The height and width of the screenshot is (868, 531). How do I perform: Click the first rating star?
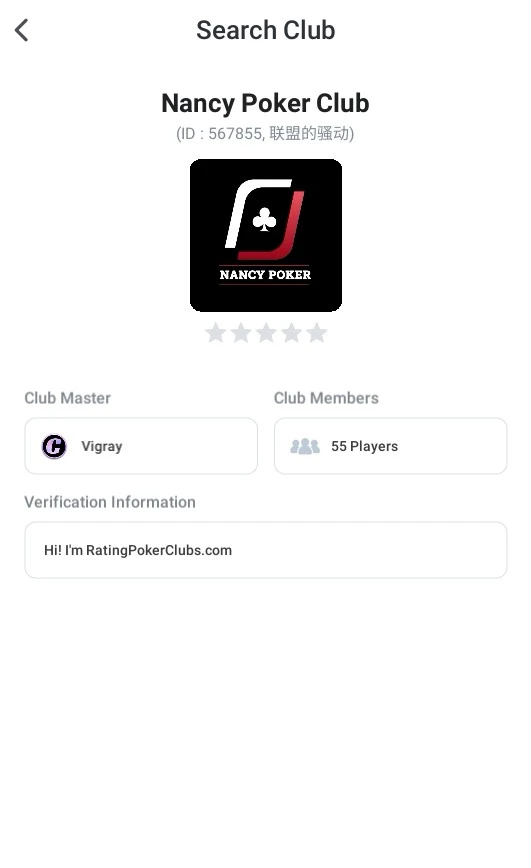215,333
